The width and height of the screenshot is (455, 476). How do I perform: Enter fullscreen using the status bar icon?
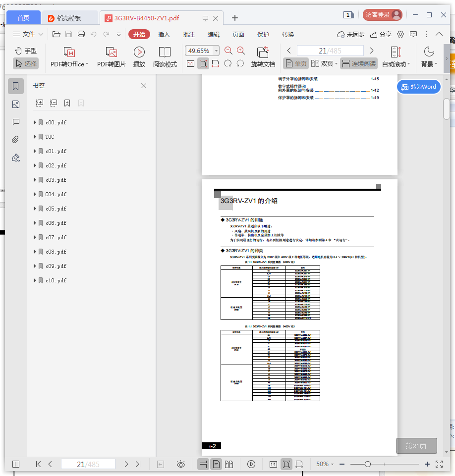[439, 464]
